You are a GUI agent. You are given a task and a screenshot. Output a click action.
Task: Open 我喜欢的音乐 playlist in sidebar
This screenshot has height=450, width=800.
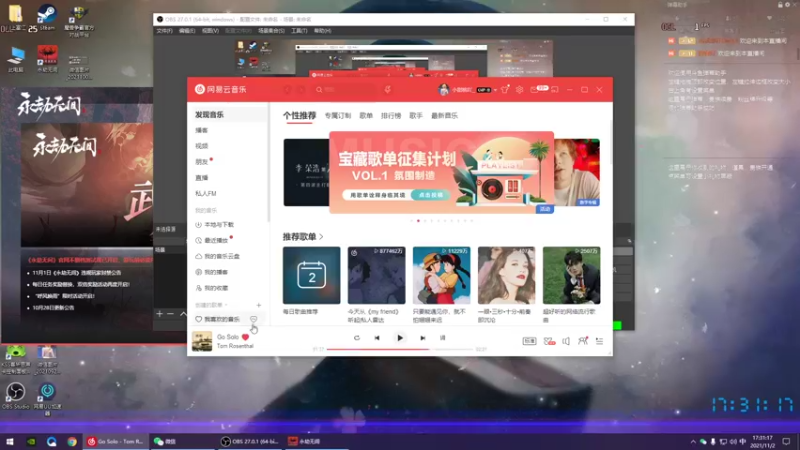click(222, 319)
